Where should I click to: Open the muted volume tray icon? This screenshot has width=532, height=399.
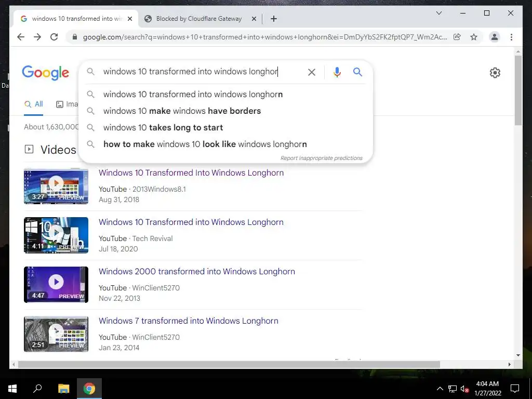pyautogui.click(x=464, y=389)
